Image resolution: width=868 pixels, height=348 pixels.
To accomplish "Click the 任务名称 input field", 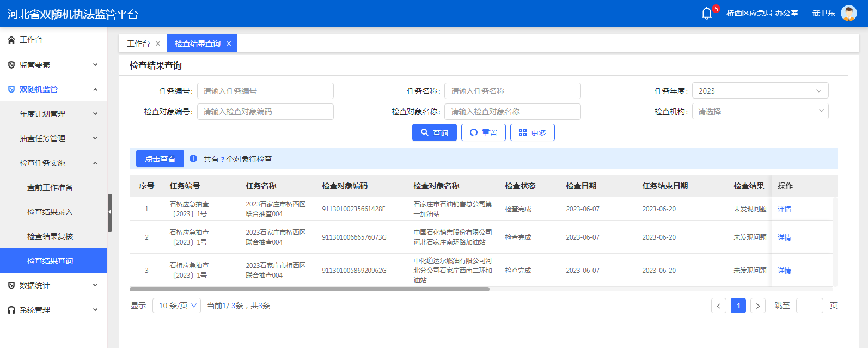I will (x=512, y=91).
